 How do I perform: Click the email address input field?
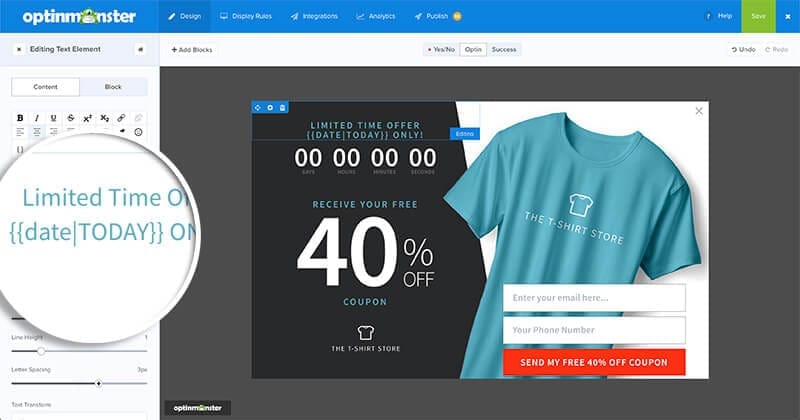(x=594, y=298)
